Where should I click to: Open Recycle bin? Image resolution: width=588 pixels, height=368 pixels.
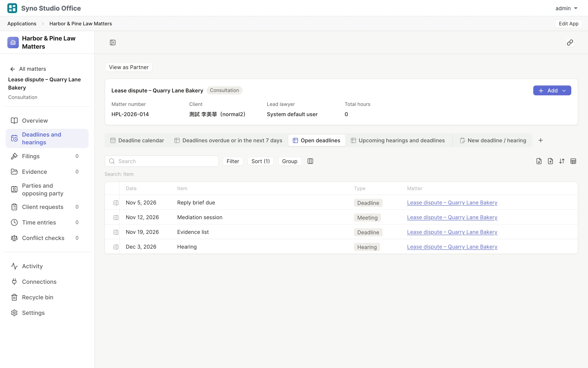47,297
